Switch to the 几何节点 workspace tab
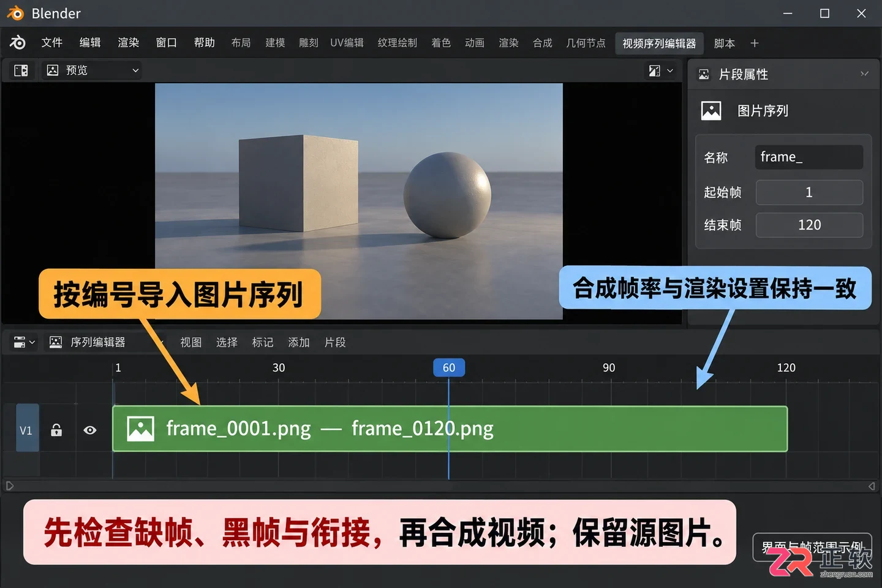882x588 pixels. click(586, 43)
